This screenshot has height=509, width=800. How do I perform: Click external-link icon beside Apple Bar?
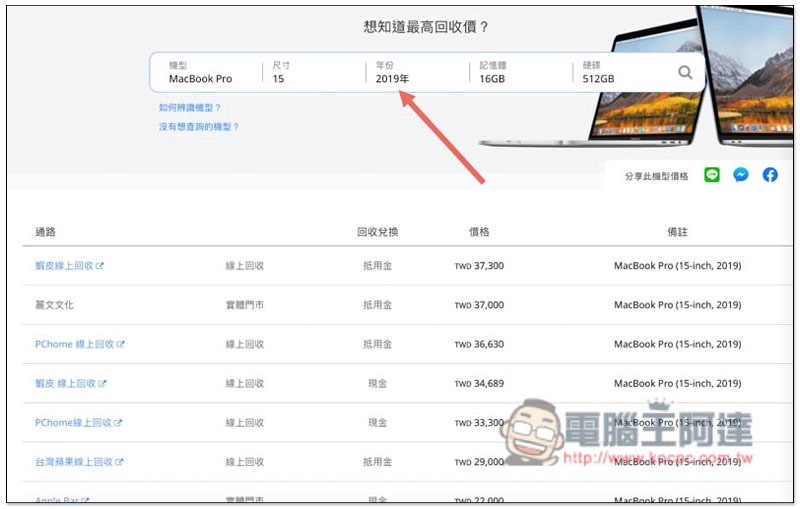coord(85,500)
